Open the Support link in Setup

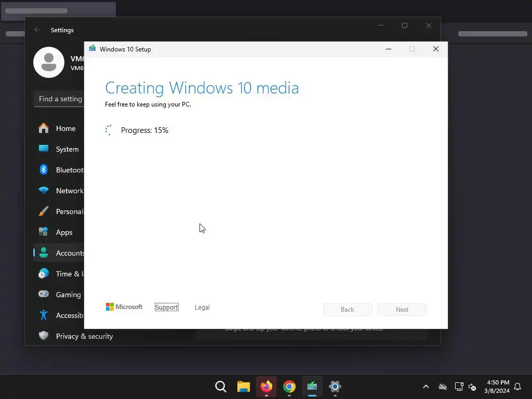click(x=167, y=307)
